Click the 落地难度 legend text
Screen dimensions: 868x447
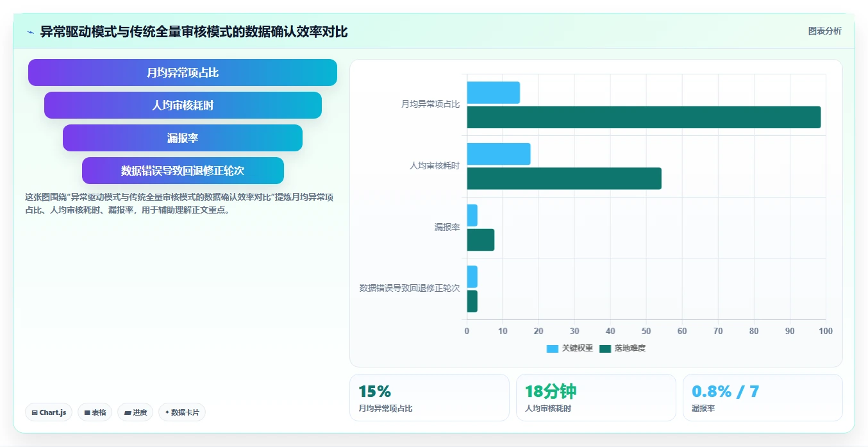pos(630,348)
